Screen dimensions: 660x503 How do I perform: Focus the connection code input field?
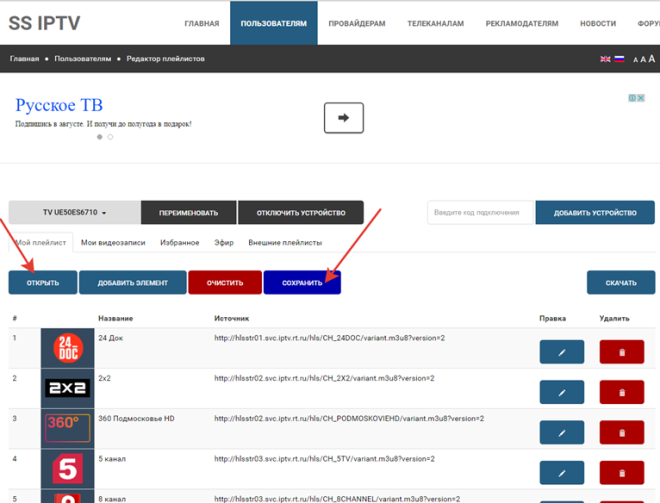coord(480,213)
